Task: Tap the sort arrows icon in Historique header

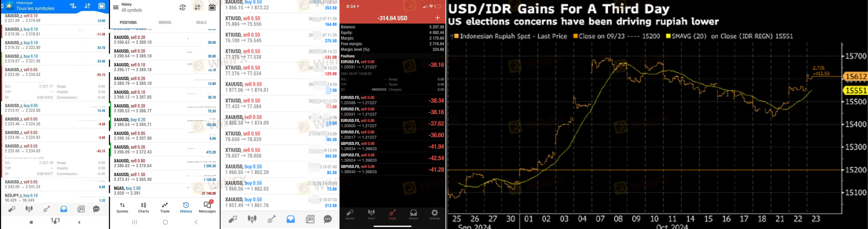Action: [88, 6]
